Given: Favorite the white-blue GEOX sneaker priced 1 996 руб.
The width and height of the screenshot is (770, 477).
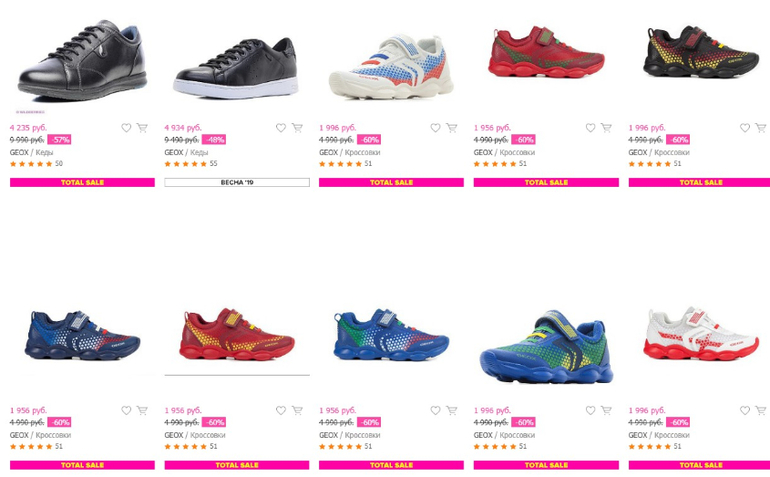Looking at the screenshot, I should pyautogui.click(x=436, y=128).
